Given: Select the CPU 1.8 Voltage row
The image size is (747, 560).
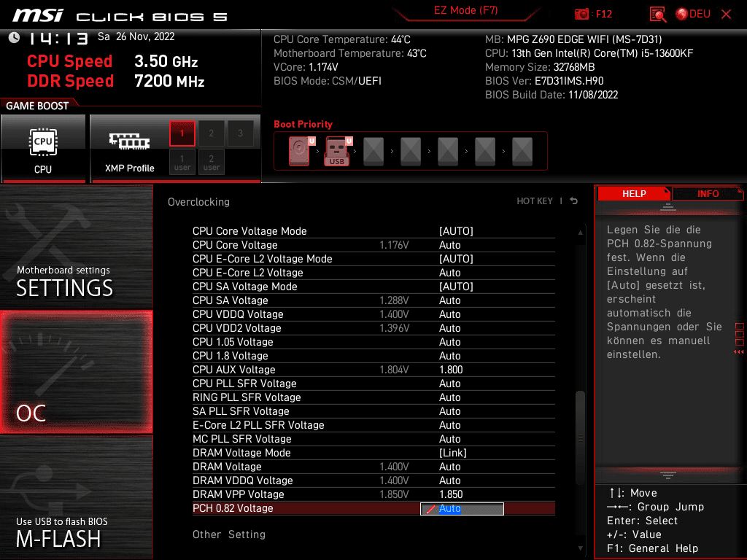Looking at the screenshot, I should (373, 355).
